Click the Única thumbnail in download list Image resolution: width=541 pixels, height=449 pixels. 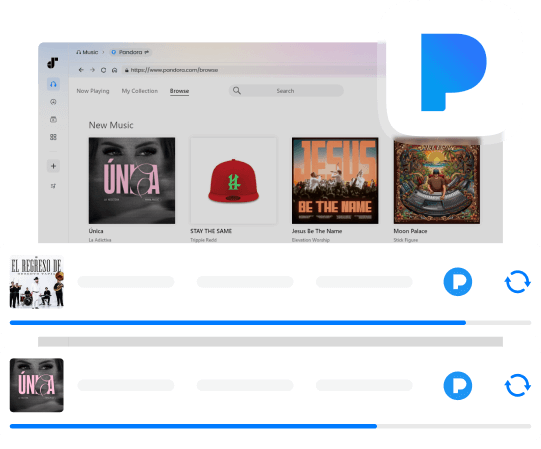(37, 385)
